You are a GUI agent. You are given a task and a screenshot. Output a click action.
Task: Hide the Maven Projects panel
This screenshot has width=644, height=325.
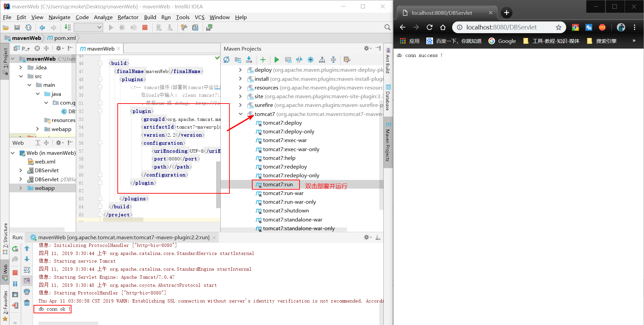point(378,49)
